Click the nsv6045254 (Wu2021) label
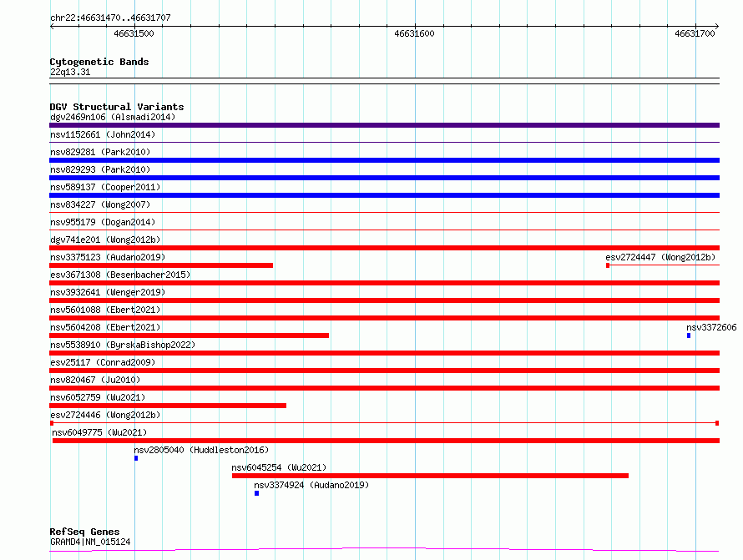 click(279, 467)
